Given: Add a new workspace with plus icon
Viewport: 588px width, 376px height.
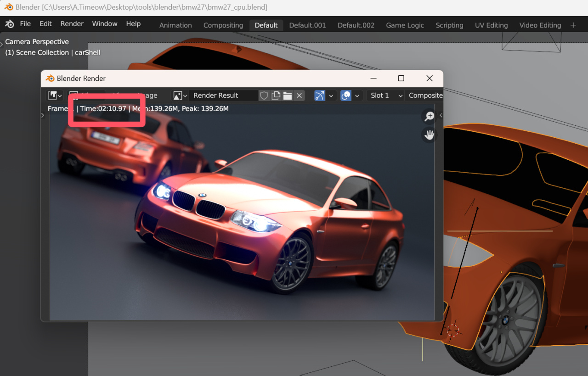Looking at the screenshot, I should tap(573, 25).
